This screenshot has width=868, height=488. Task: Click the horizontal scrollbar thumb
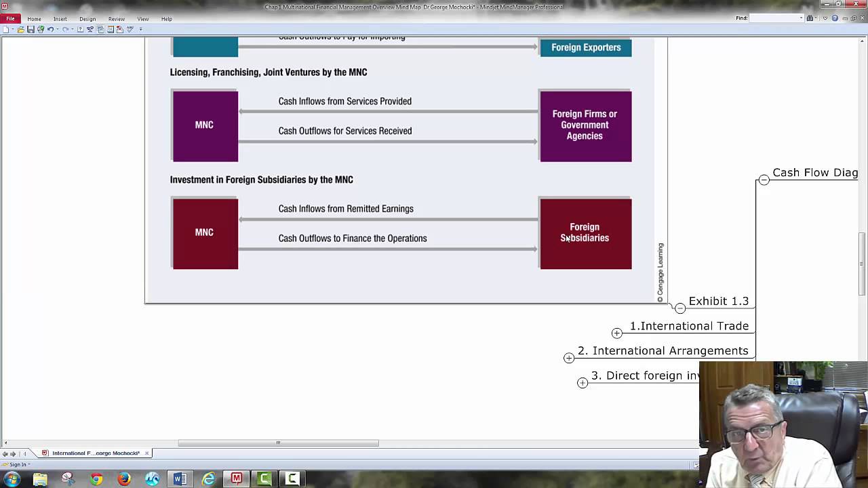point(278,443)
